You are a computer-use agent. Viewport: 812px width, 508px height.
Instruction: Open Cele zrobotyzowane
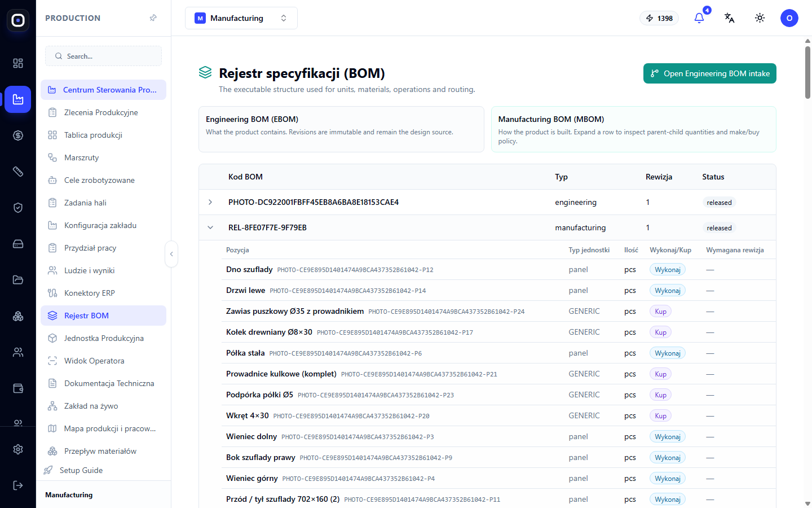(104, 180)
